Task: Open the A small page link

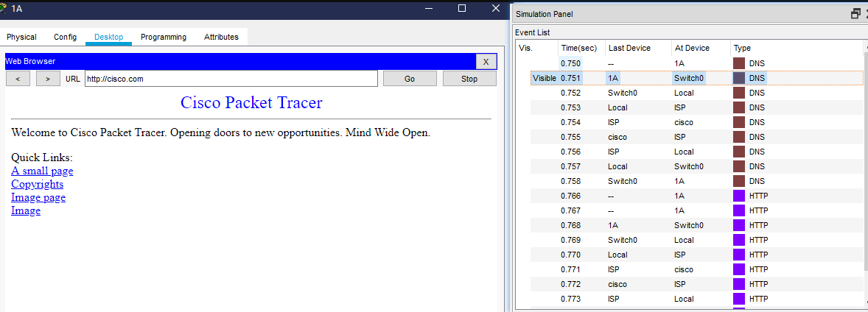Action: pos(42,171)
